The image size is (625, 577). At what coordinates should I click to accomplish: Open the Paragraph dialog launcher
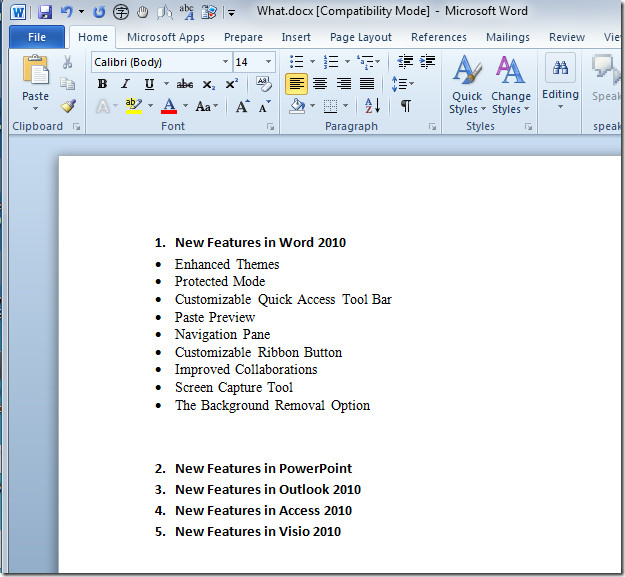[x=432, y=127]
